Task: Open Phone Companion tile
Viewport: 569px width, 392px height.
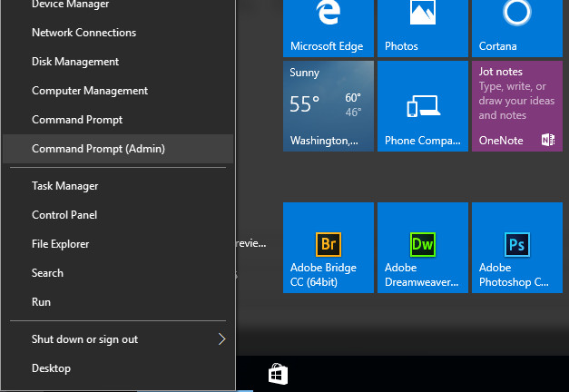Action: click(x=423, y=106)
